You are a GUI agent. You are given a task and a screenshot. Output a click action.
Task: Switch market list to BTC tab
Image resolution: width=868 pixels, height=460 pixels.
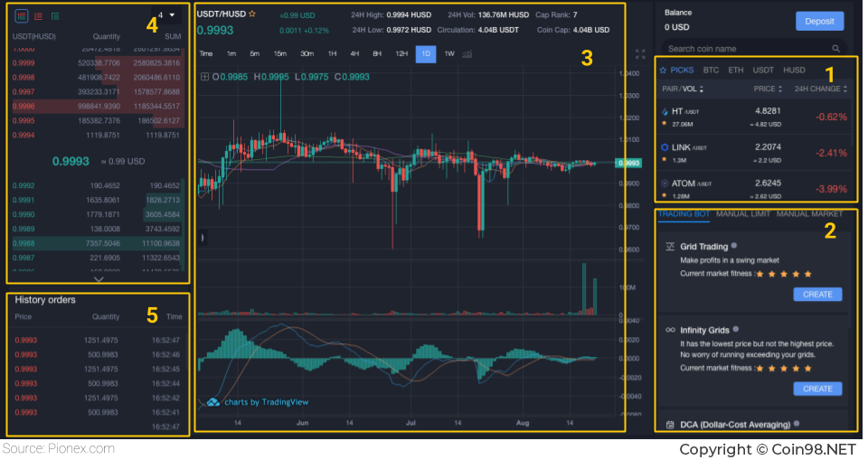tap(711, 70)
